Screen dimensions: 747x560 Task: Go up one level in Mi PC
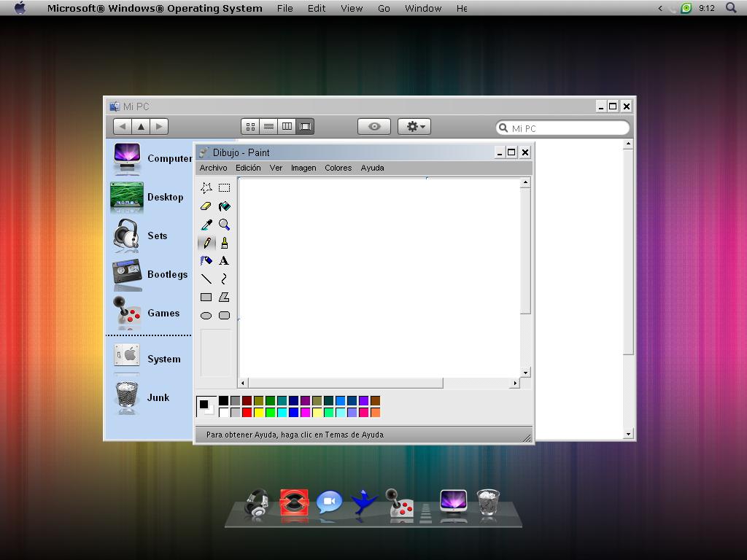(141, 127)
